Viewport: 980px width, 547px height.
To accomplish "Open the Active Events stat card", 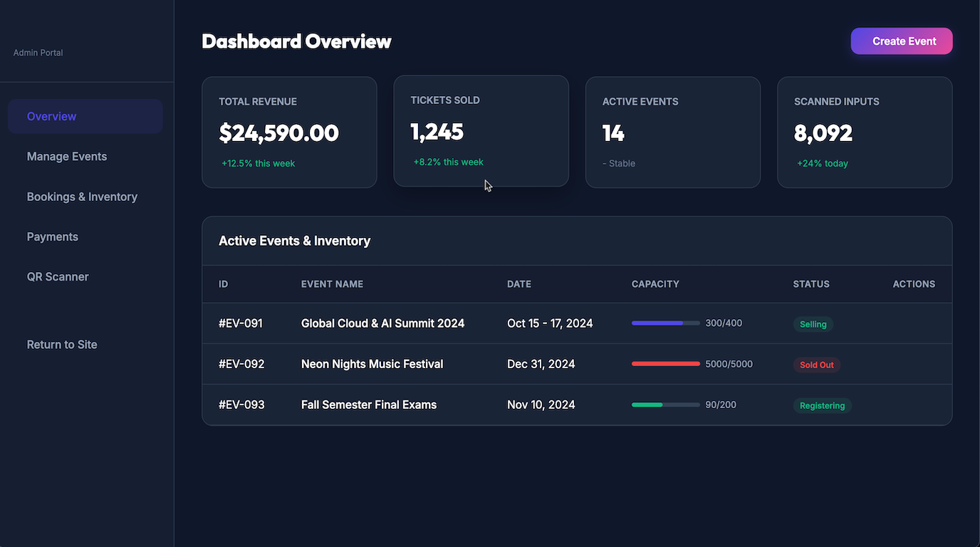I will pos(673,132).
